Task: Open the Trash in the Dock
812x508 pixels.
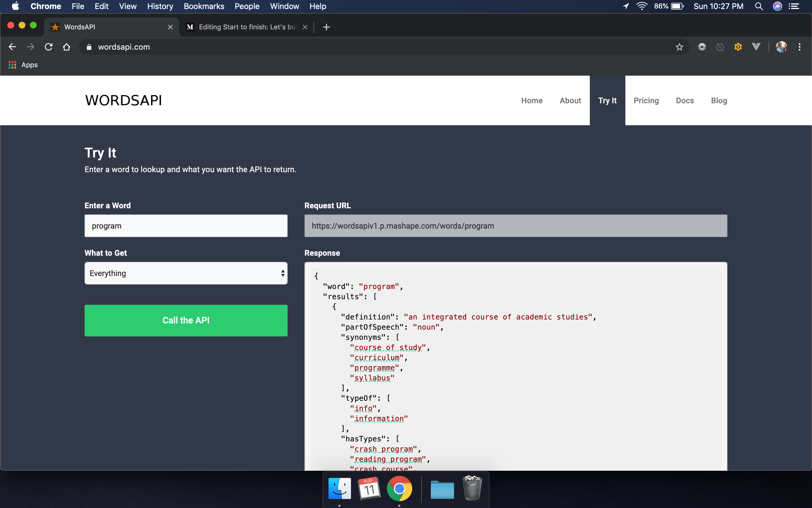Action: [472, 488]
